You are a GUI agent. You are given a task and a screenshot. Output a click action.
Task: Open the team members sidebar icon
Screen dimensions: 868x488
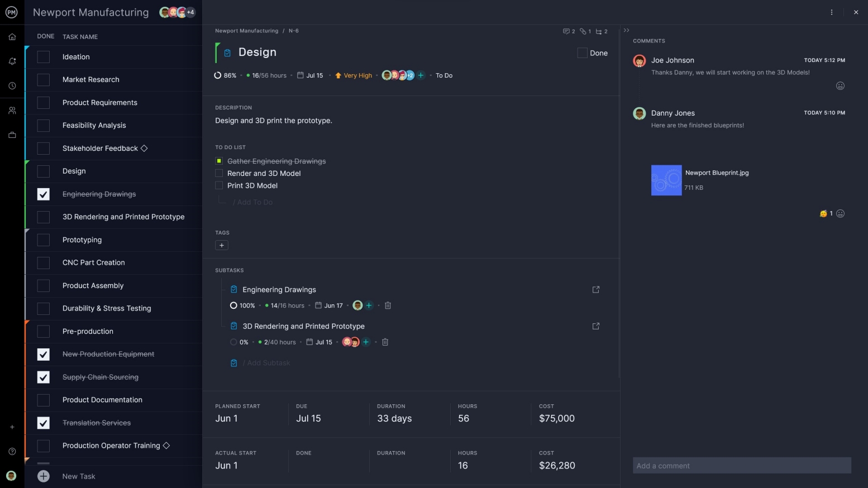point(12,110)
